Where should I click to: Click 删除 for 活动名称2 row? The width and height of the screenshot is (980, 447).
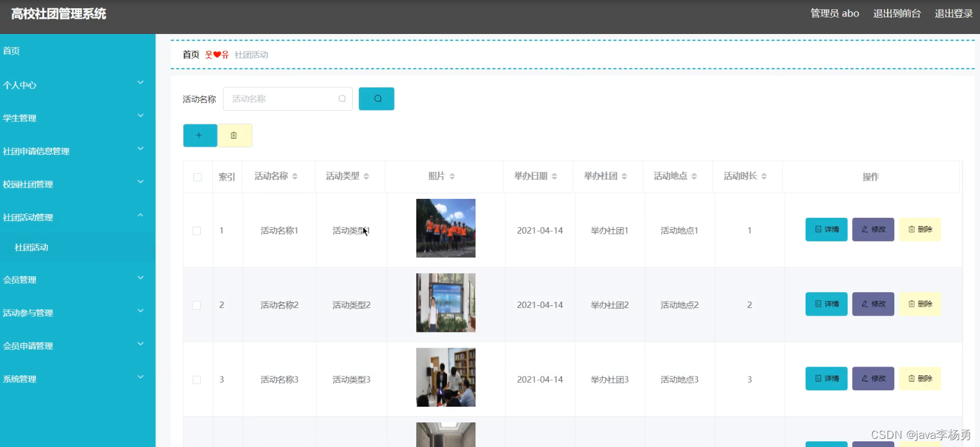pos(920,304)
